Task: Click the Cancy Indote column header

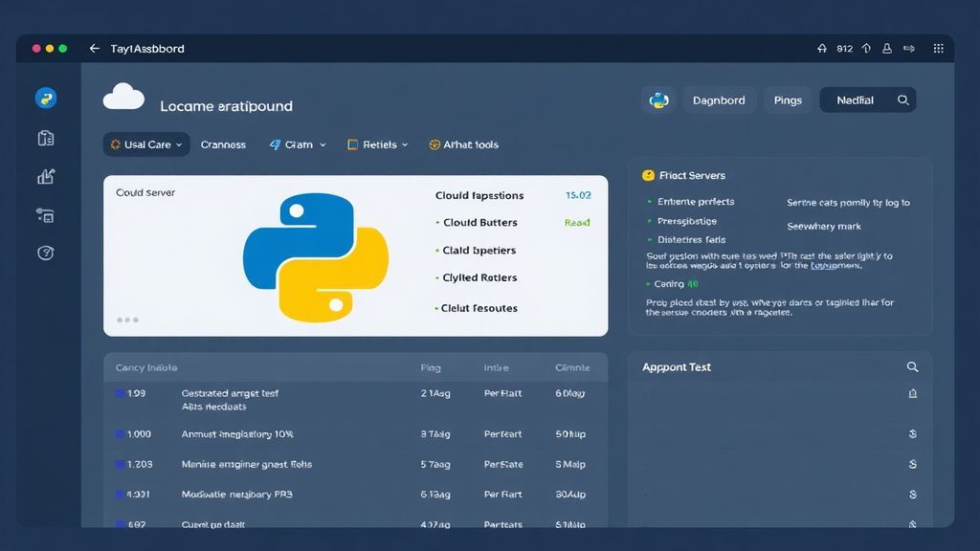Action: point(146,367)
